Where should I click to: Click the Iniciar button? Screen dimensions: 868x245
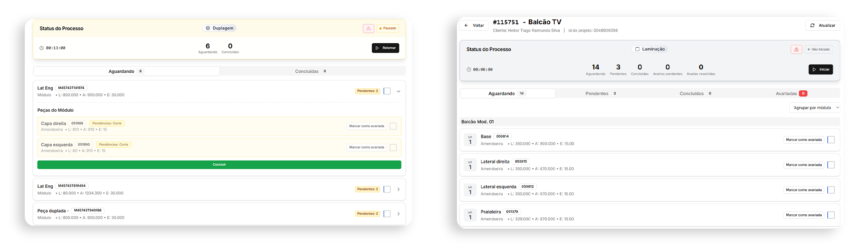[820, 70]
